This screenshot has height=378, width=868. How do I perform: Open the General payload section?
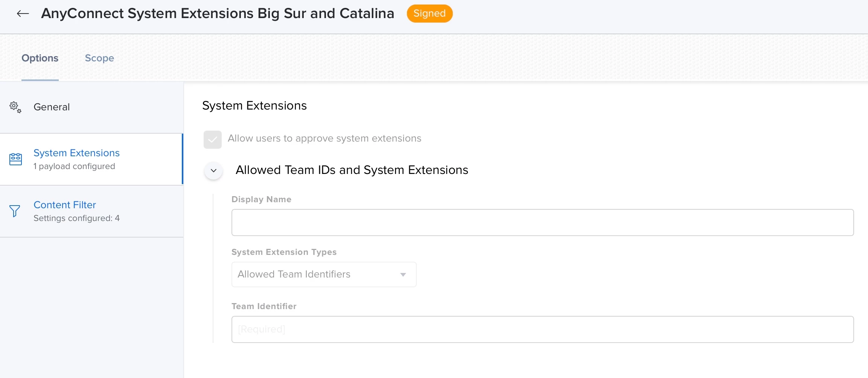91,107
